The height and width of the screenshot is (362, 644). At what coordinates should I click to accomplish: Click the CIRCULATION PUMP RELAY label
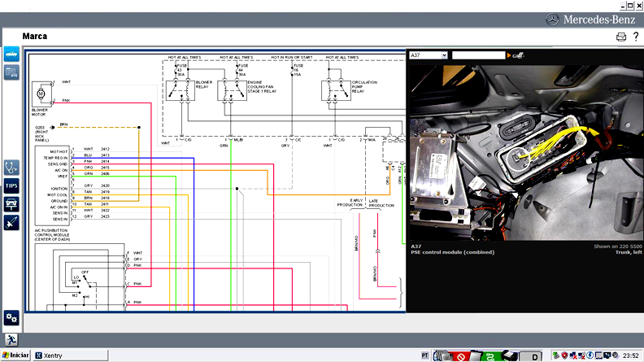pyautogui.click(x=364, y=87)
